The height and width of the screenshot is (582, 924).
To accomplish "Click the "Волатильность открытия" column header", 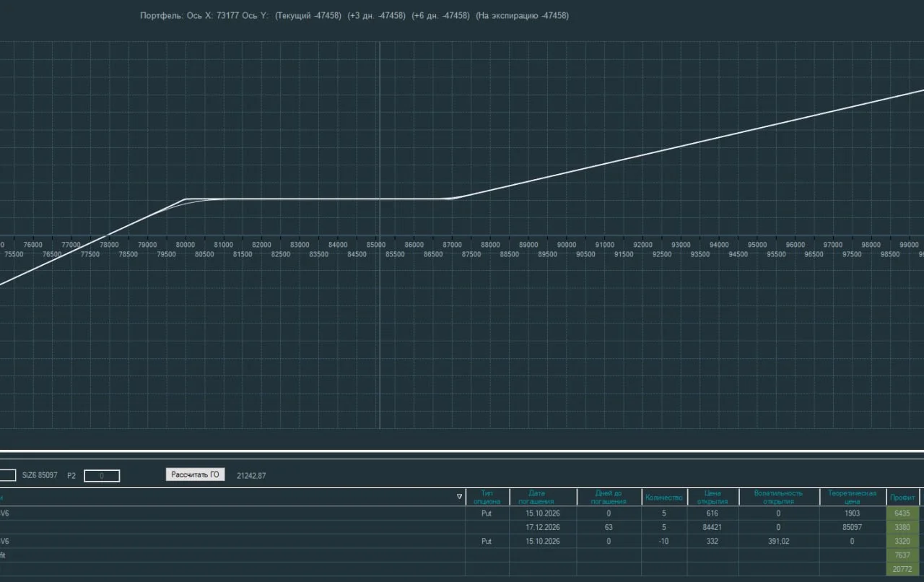I will tap(778, 497).
